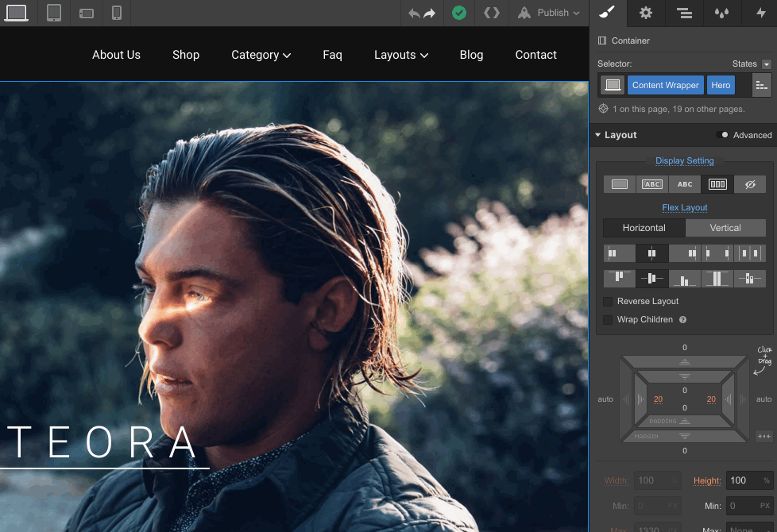Open the Shop nav menu item

186,55
